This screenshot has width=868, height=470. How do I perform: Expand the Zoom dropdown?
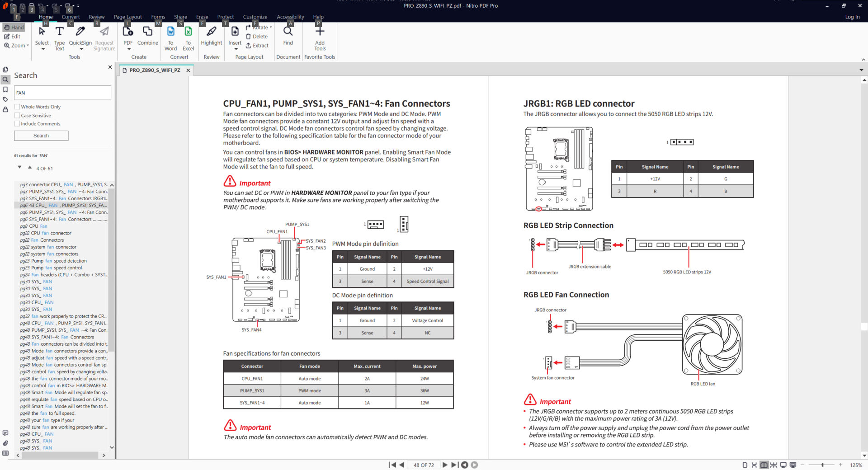click(17, 46)
